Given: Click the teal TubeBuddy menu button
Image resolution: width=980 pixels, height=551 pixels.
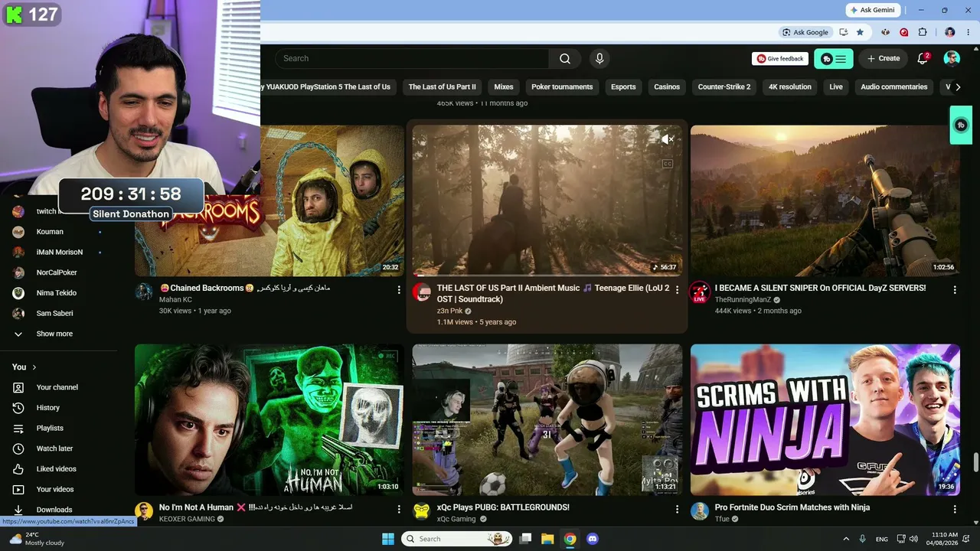Looking at the screenshot, I should 834,59.
